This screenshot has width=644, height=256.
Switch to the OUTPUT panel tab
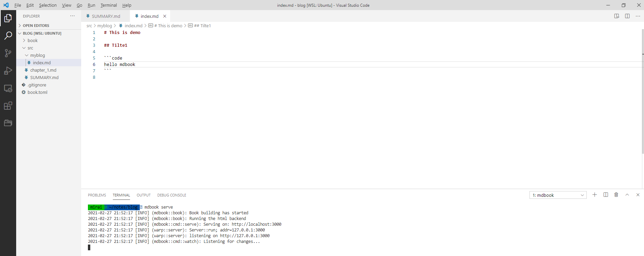click(143, 195)
